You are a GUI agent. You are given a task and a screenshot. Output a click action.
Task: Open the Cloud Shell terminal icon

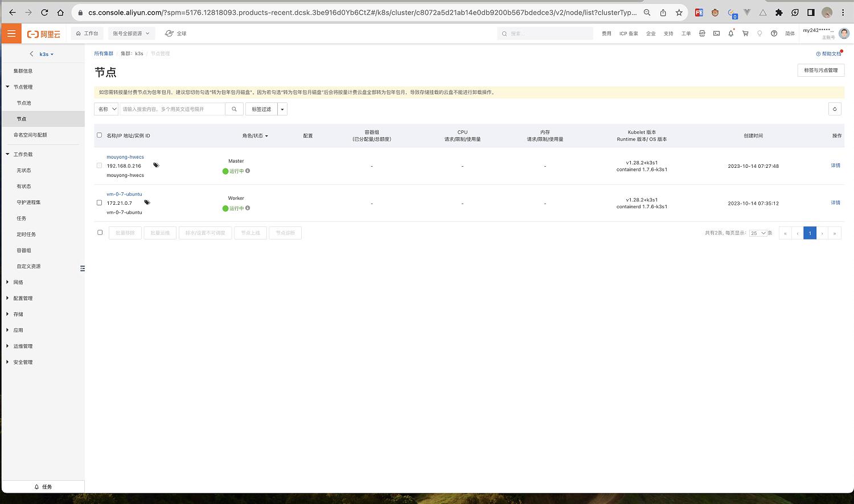point(717,34)
